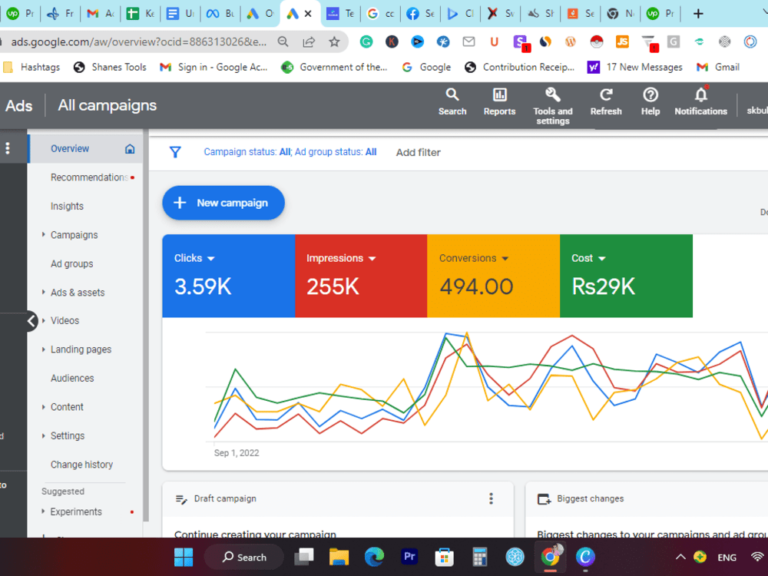The width and height of the screenshot is (768, 576).
Task: Click the All campaigns header title
Action: pyautogui.click(x=107, y=105)
